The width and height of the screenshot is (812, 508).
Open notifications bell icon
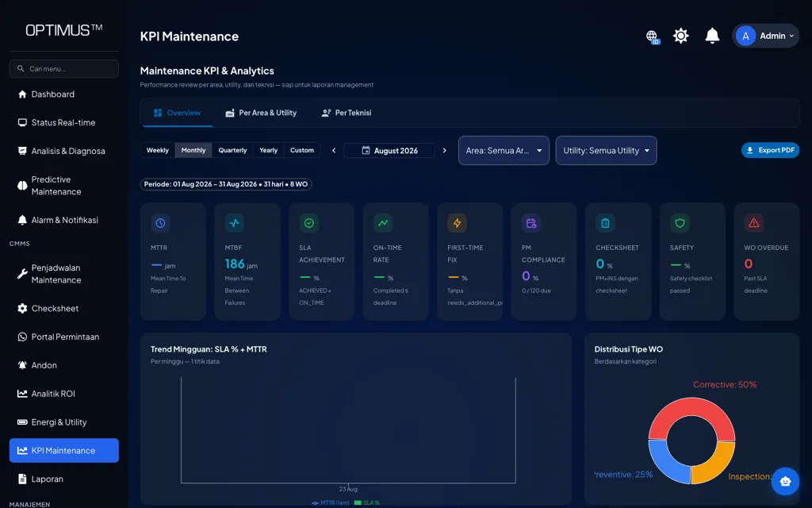[x=712, y=36]
